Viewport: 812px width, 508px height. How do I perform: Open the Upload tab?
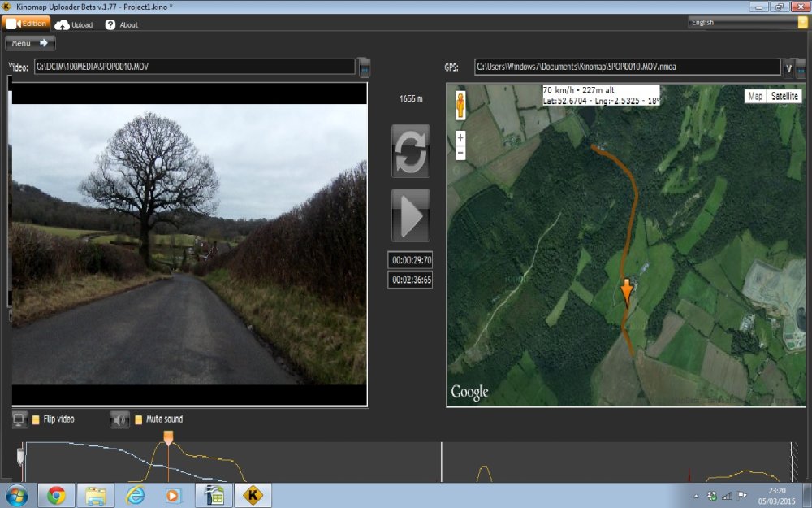[x=74, y=24]
